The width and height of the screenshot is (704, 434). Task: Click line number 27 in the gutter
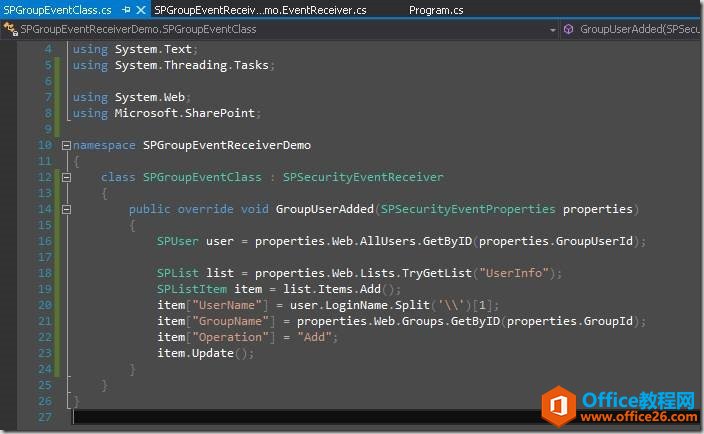coord(44,417)
